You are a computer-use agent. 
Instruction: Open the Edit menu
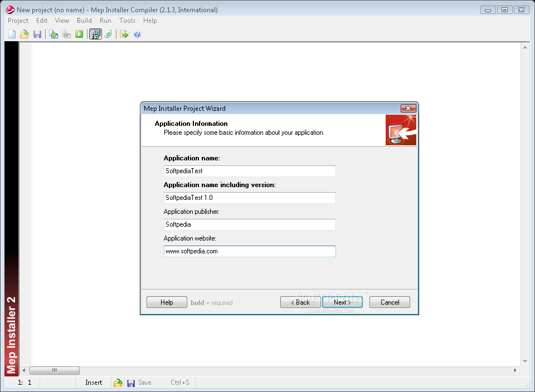click(42, 21)
